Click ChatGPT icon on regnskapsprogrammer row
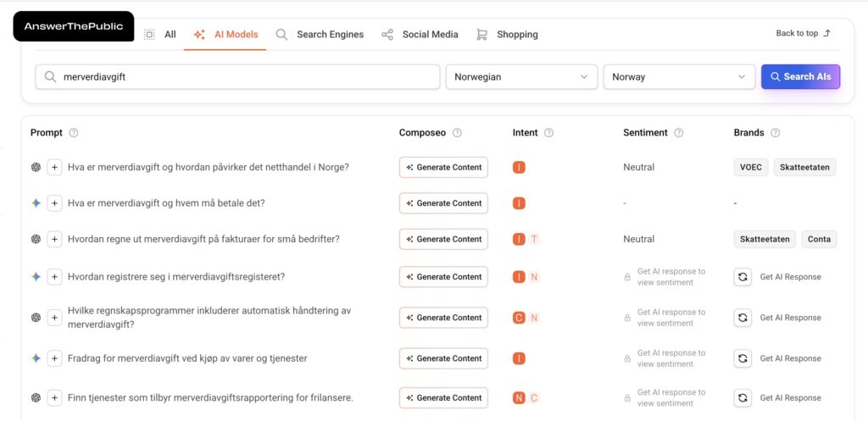The image size is (868, 421). pyautogui.click(x=36, y=318)
